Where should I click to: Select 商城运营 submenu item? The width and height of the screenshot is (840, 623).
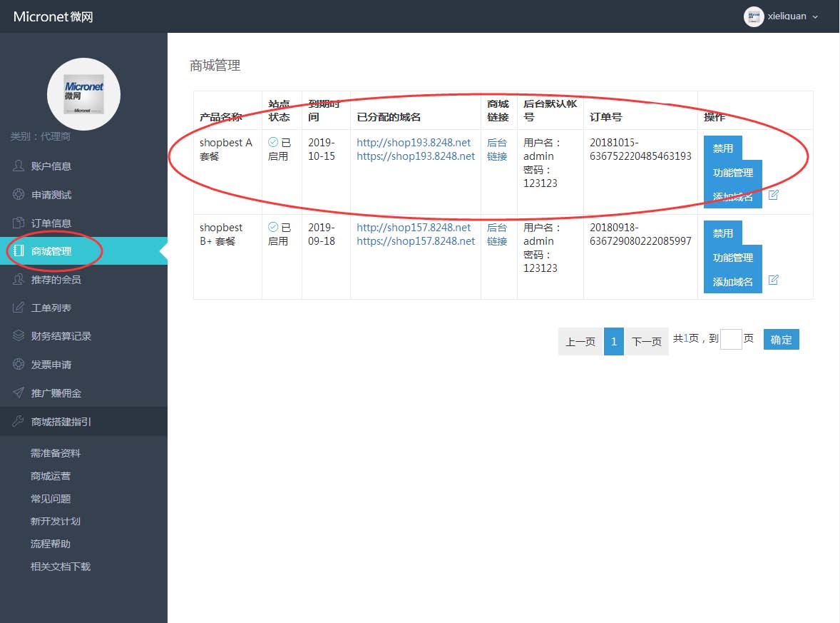(x=51, y=476)
